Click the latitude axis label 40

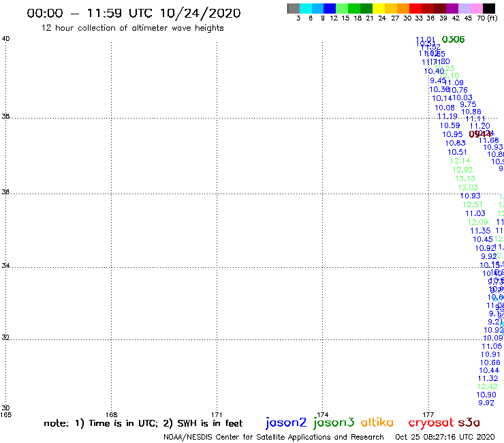[5, 39]
